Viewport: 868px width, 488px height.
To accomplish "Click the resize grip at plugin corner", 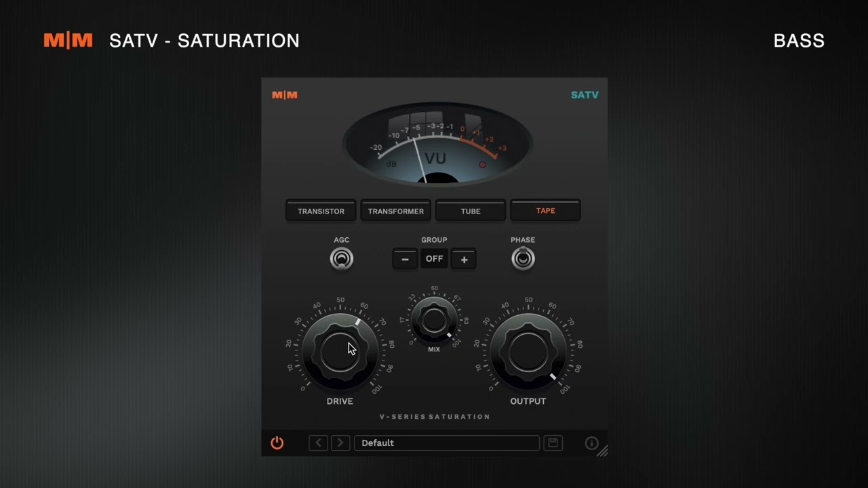I will click(602, 451).
